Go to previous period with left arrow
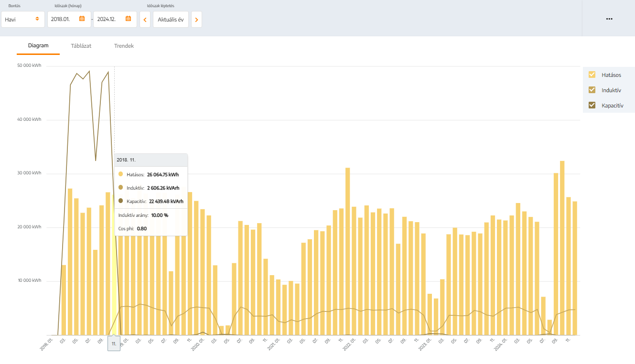Image resolution: width=635 pixels, height=364 pixels. [x=145, y=20]
